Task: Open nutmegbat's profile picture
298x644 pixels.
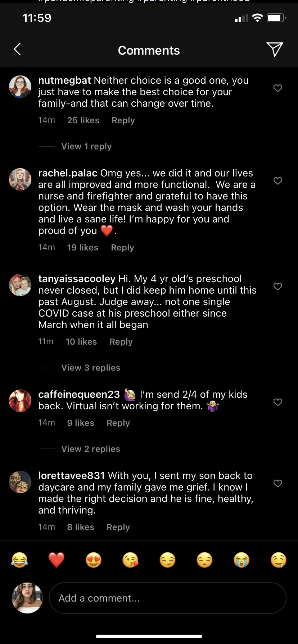Action: (20, 87)
